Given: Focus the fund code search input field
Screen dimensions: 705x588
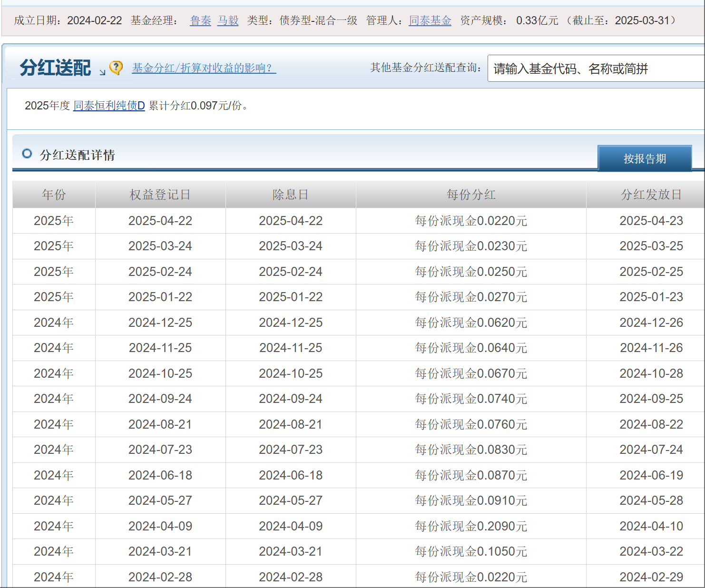Looking at the screenshot, I should (x=596, y=69).
